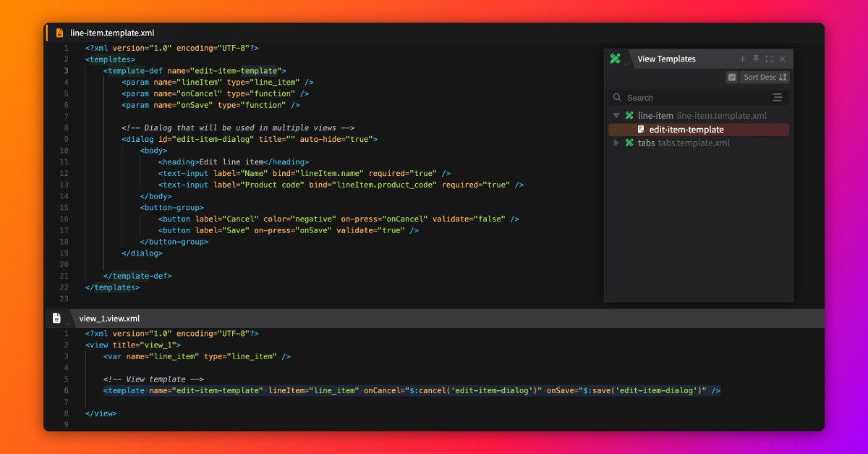Select line-item.template.xml tree row
Viewport: 868px width, 454px height.
pos(699,116)
